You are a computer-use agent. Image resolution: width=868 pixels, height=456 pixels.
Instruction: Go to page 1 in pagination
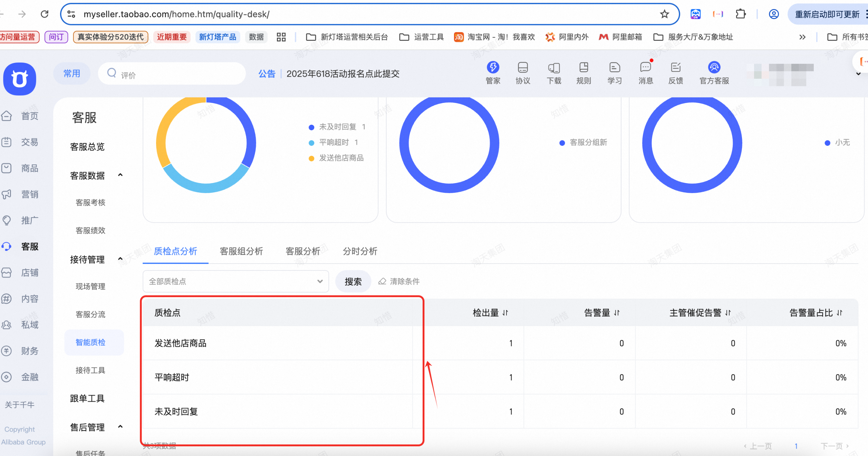[x=796, y=446]
